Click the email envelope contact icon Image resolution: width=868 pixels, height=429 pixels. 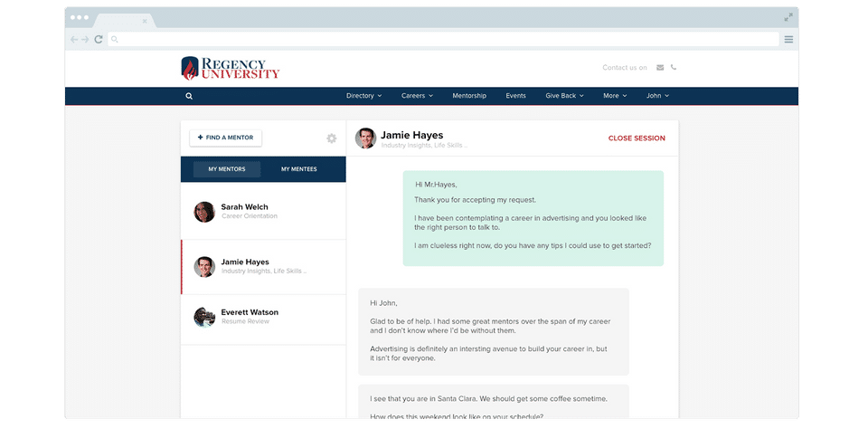tap(660, 68)
